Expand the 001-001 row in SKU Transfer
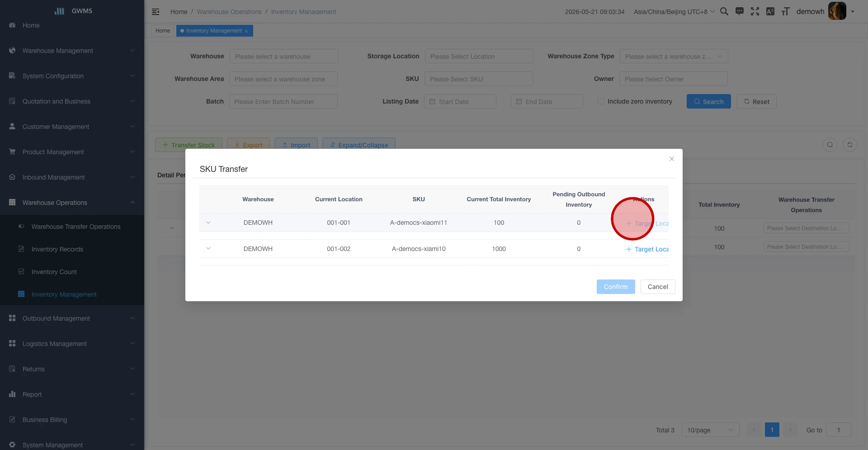 208,223
